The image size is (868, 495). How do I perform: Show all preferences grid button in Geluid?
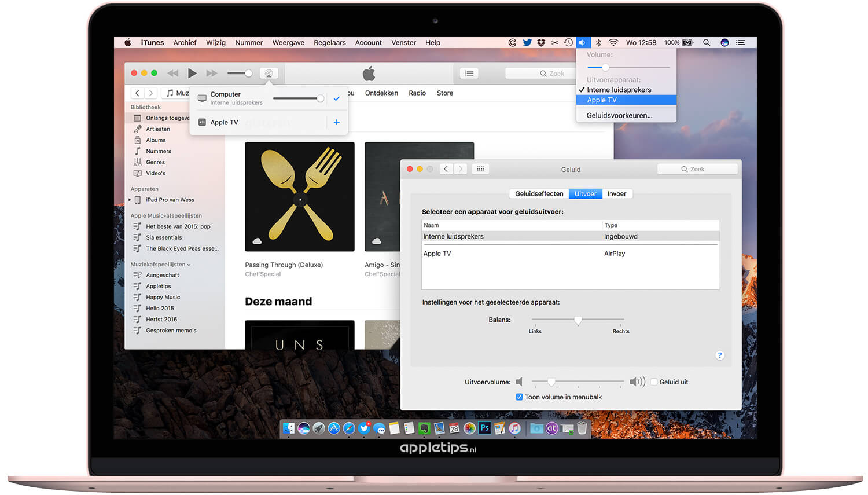coord(480,169)
